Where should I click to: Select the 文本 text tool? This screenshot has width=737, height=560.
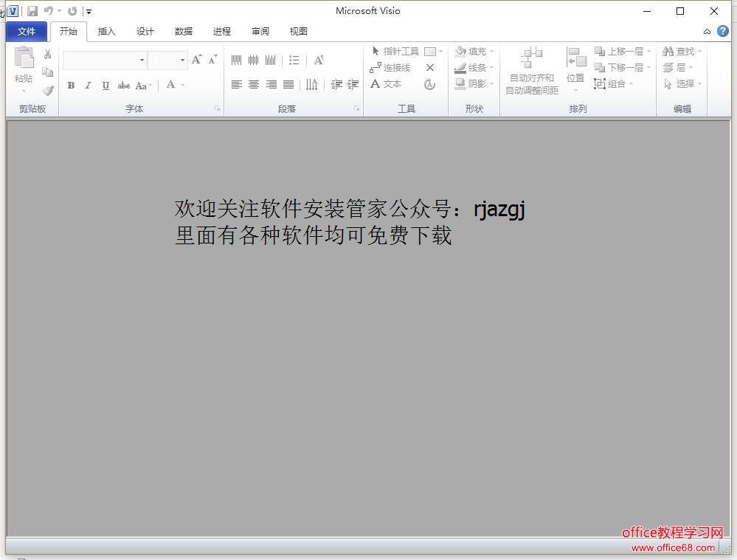click(x=386, y=84)
